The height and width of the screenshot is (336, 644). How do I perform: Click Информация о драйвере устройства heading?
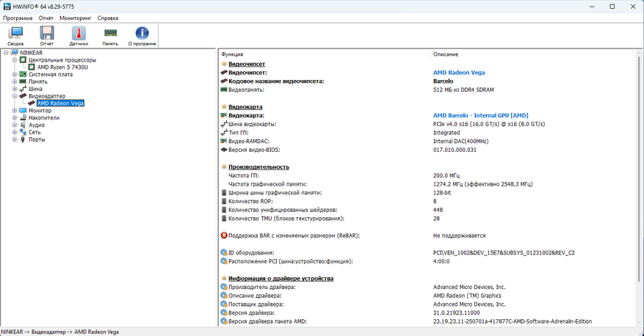281,278
